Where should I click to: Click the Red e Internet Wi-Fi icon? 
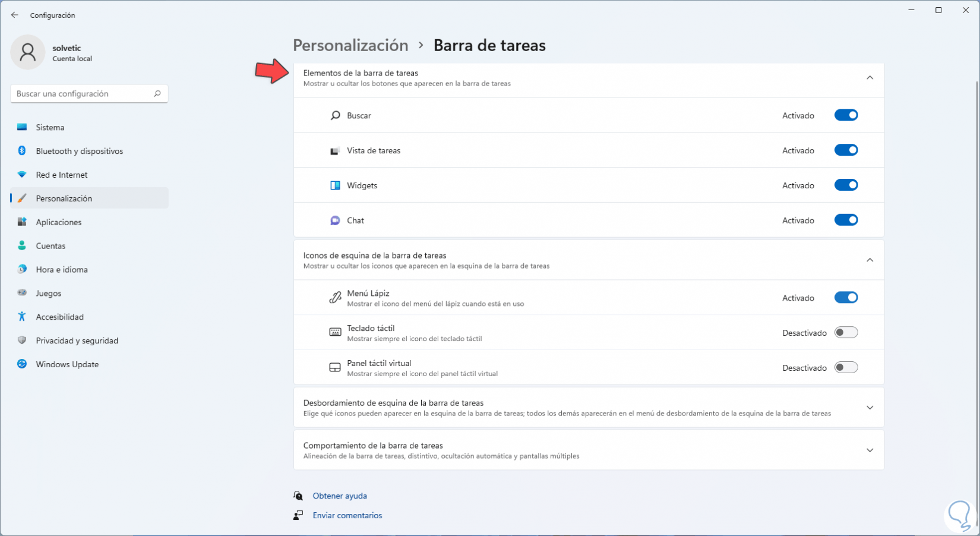click(22, 175)
